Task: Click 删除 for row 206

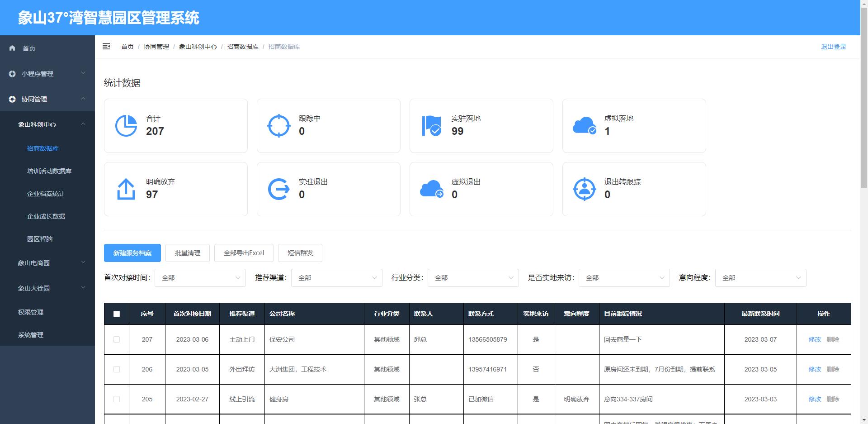Action: pyautogui.click(x=833, y=369)
